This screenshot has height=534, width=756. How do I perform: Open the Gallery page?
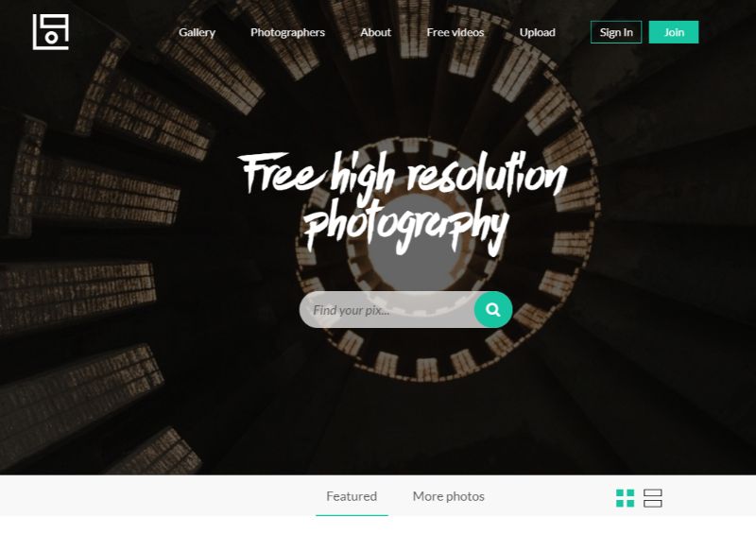[197, 32]
